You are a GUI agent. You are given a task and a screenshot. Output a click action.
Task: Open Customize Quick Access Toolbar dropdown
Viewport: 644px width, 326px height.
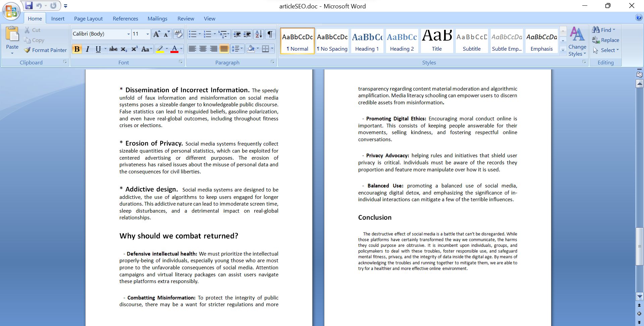pos(65,6)
